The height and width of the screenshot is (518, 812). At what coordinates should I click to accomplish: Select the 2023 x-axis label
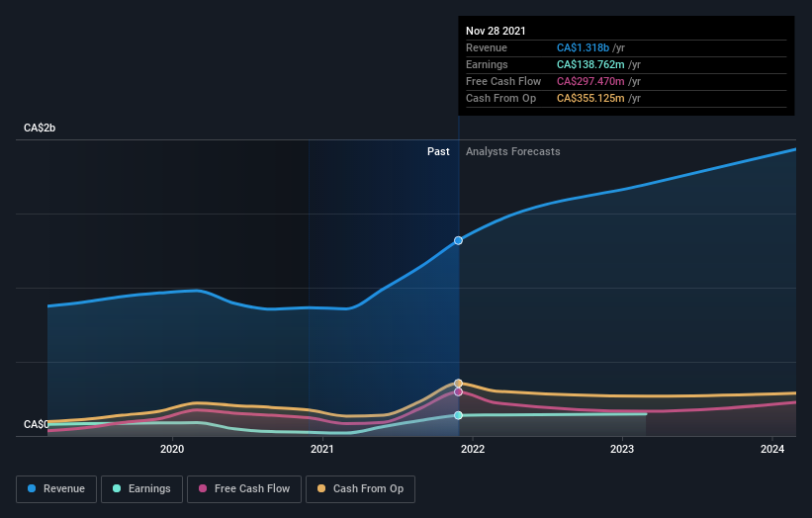[622, 449]
